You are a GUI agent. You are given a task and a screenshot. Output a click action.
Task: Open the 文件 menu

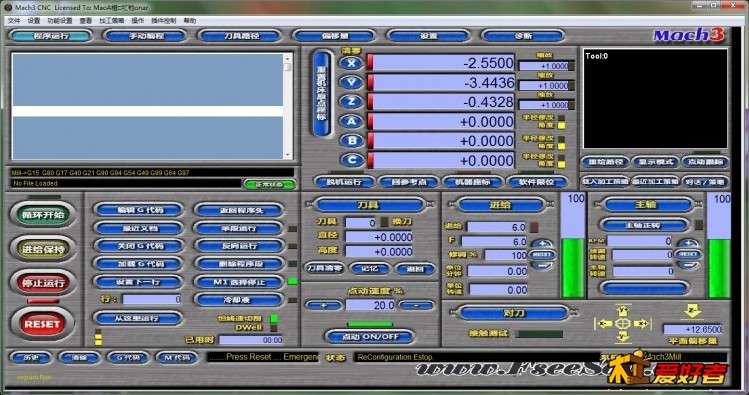pyautogui.click(x=14, y=21)
